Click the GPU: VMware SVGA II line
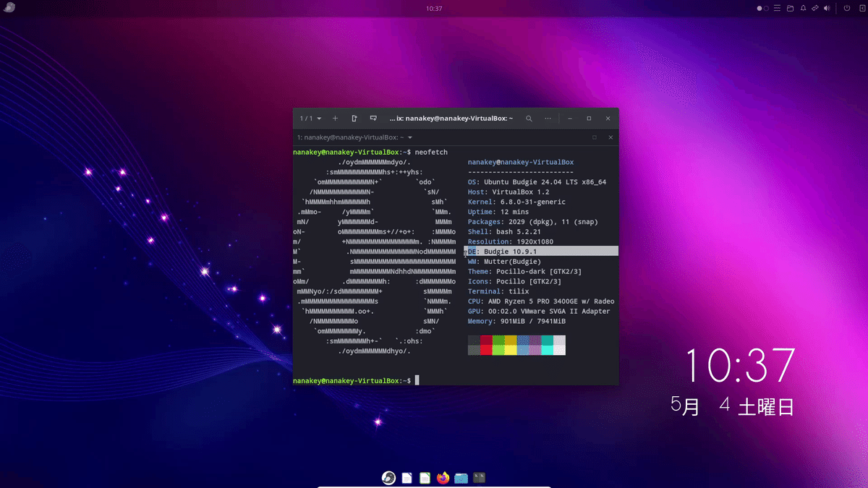Screen dimensions: 868x488 pos(539,312)
